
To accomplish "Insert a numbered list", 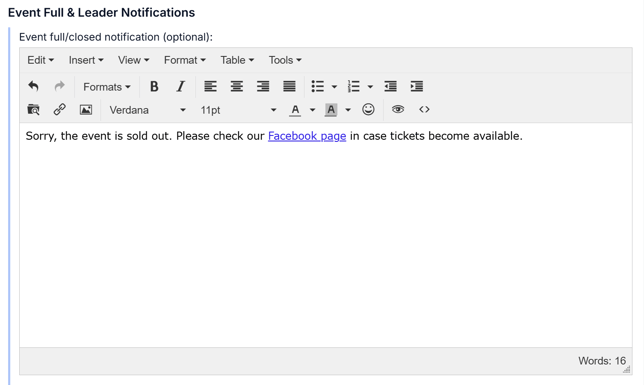I will point(353,87).
